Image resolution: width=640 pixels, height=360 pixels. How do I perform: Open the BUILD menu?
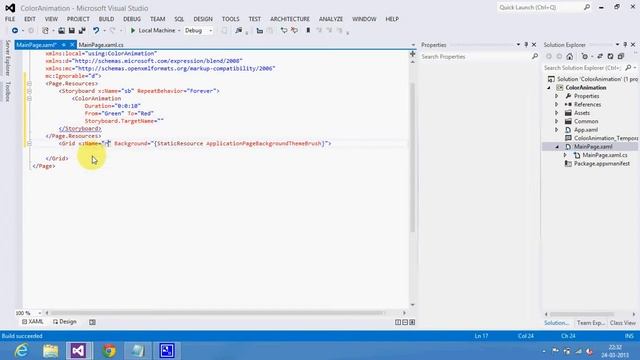click(106, 19)
